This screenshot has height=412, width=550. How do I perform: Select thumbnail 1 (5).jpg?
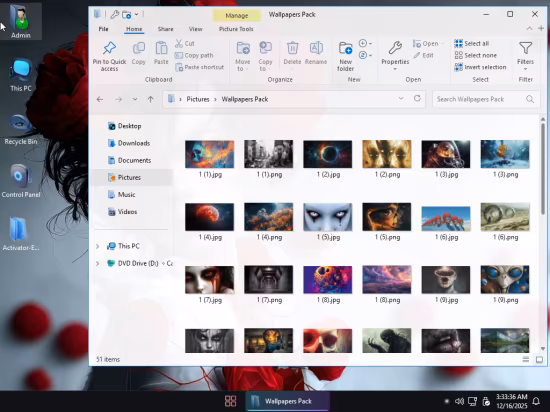click(328, 221)
